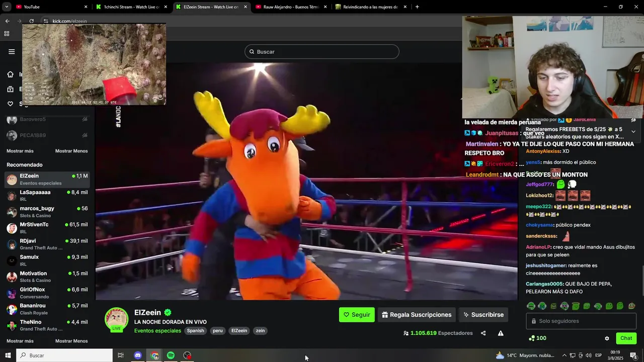Switch to Rauw Alejandro - Buenos Términos tab
The image size is (644, 362).
tap(290, 7)
